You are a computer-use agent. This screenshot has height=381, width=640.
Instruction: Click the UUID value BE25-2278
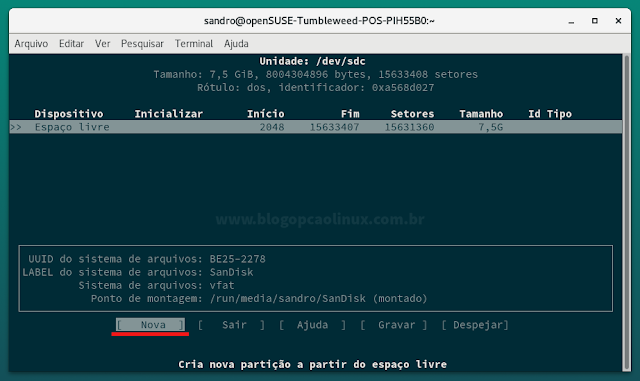click(238, 259)
